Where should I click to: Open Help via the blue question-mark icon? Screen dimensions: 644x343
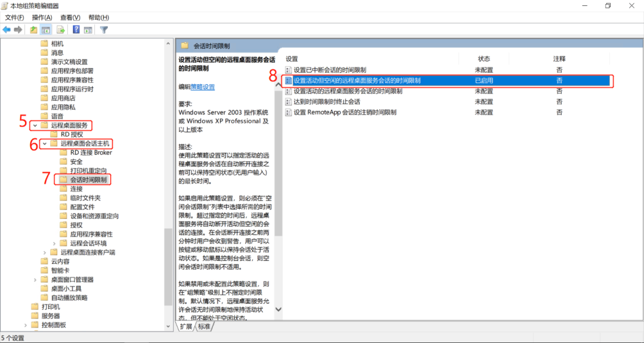click(x=76, y=30)
